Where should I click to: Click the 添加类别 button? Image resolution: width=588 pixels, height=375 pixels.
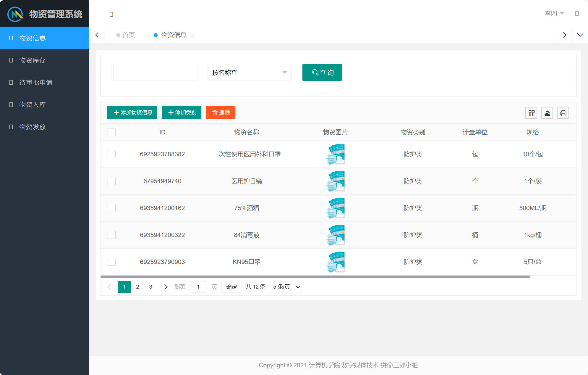[x=181, y=112]
